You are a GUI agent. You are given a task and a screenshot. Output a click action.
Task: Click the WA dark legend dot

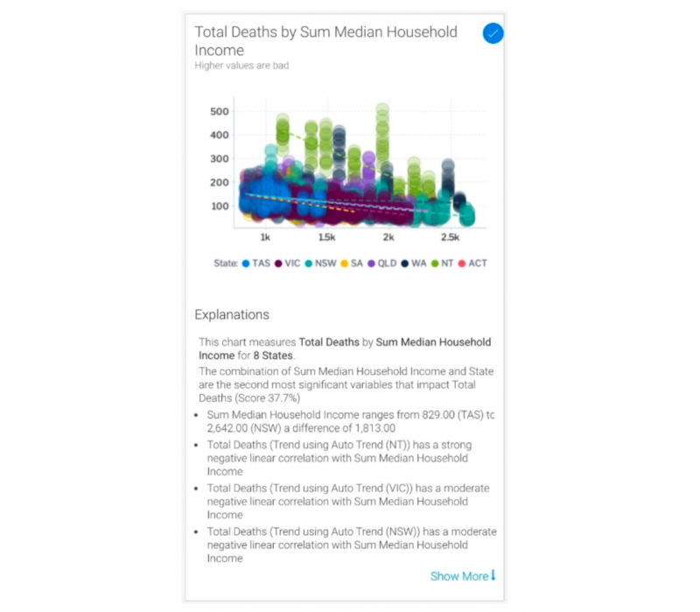coord(404,264)
